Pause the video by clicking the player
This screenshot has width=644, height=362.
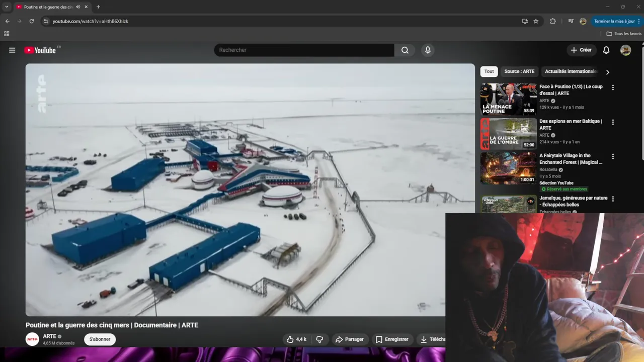pyautogui.click(x=250, y=190)
